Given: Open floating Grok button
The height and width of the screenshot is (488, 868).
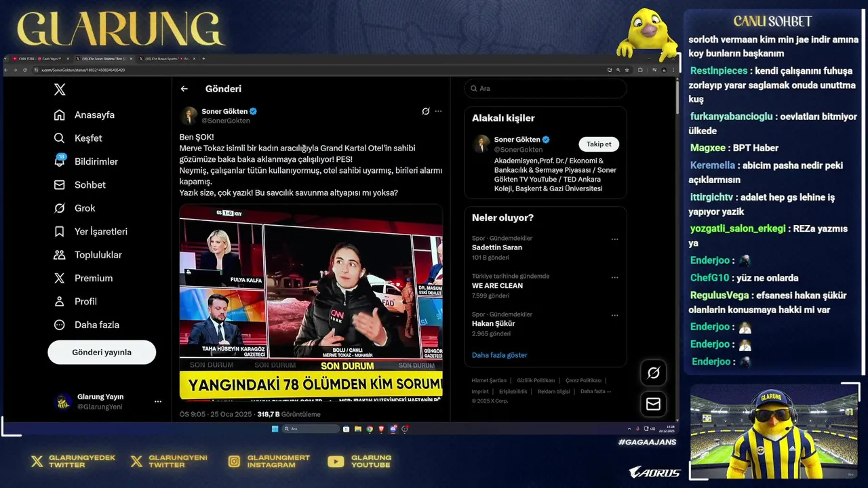Looking at the screenshot, I should (x=653, y=373).
